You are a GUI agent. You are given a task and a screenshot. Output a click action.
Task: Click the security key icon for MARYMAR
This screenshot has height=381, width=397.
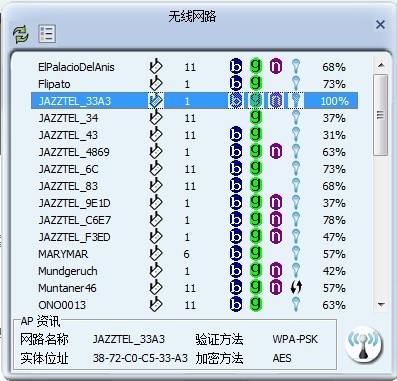point(296,253)
